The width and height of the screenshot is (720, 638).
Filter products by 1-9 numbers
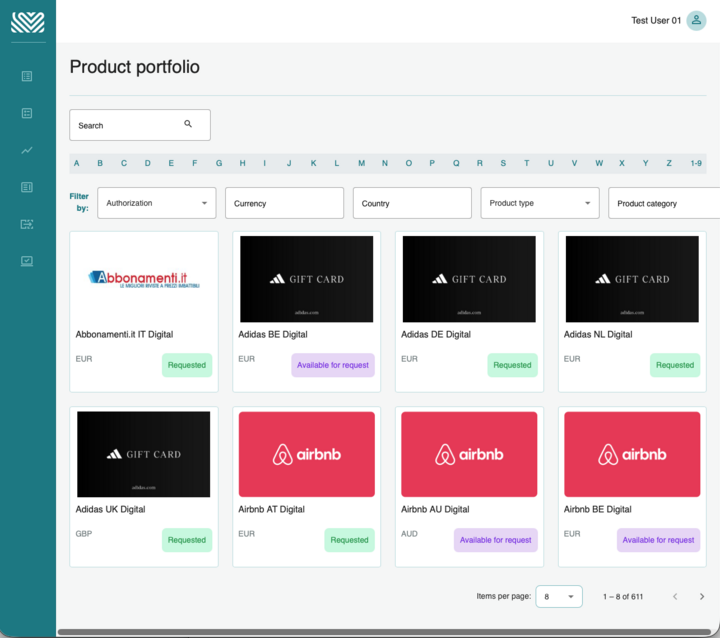click(x=696, y=163)
